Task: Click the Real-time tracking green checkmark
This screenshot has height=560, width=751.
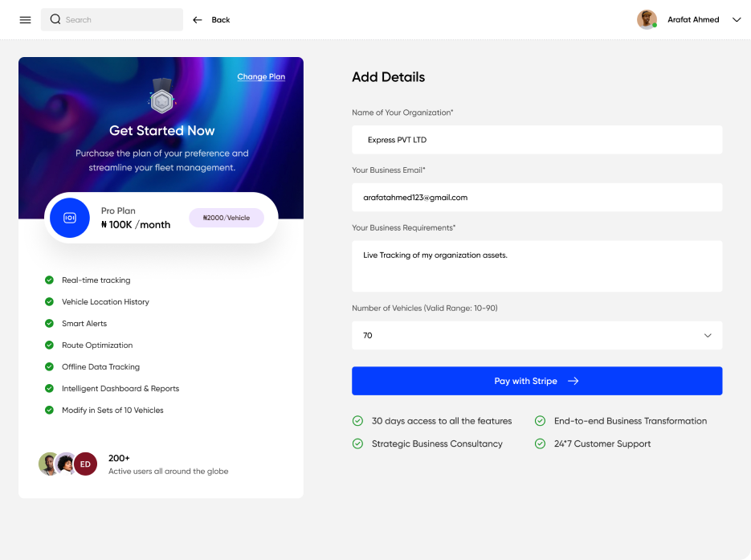Action: 49,280
